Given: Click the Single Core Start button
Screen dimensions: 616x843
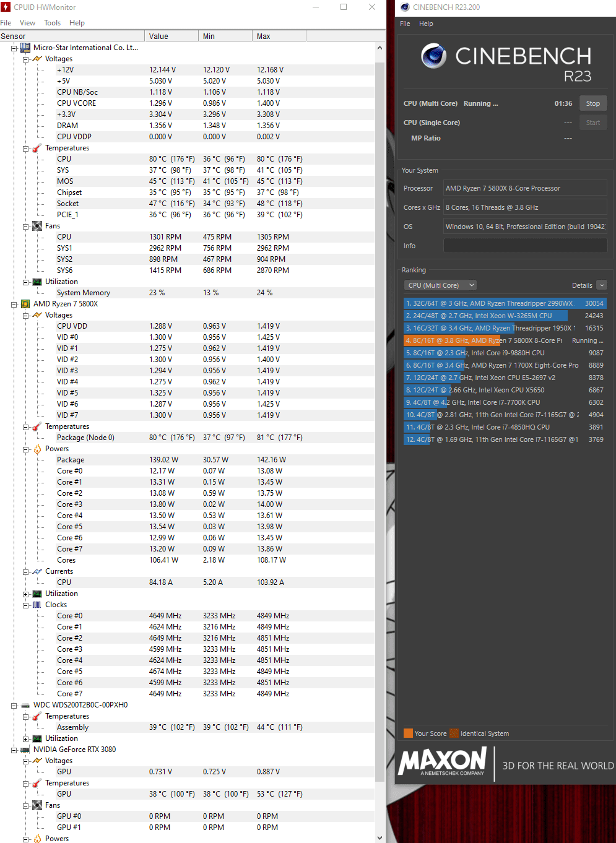Looking at the screenshot, I should 593,123.
